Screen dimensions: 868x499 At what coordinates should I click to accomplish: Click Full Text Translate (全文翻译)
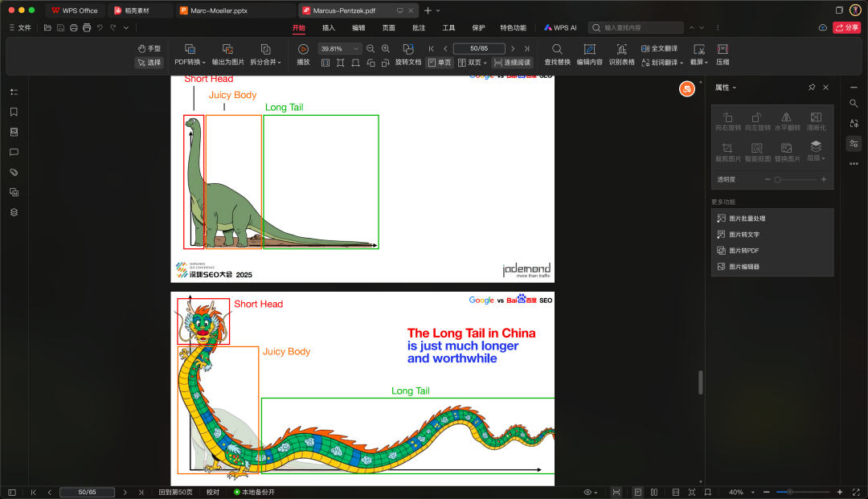659,49
